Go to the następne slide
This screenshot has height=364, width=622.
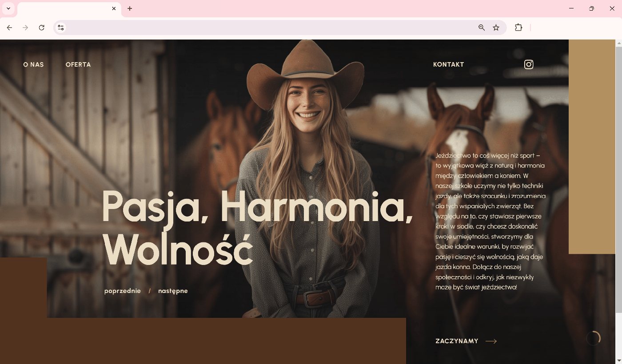173,291
